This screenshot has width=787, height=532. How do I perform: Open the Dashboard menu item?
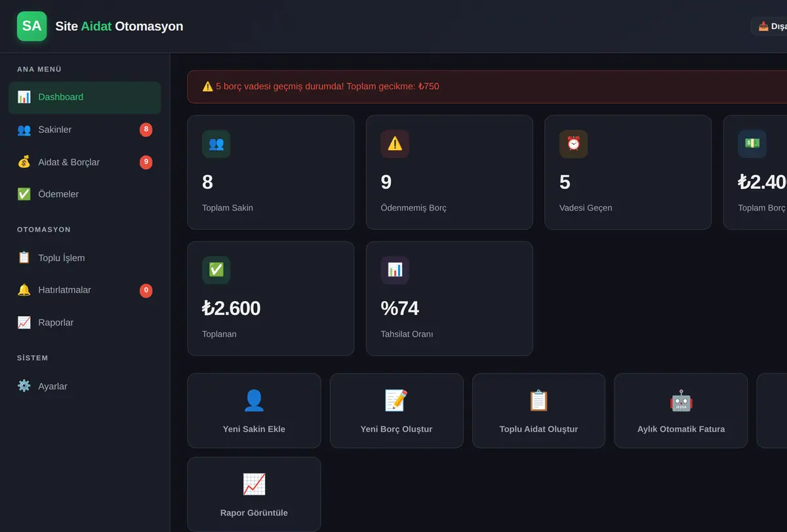click(x=85, y=98)
